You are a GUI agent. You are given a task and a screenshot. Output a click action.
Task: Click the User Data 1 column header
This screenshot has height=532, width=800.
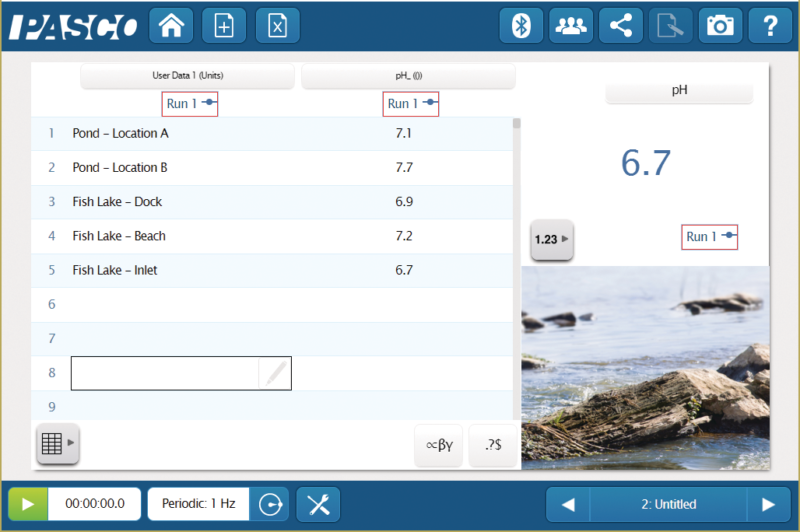pos(187,76)
